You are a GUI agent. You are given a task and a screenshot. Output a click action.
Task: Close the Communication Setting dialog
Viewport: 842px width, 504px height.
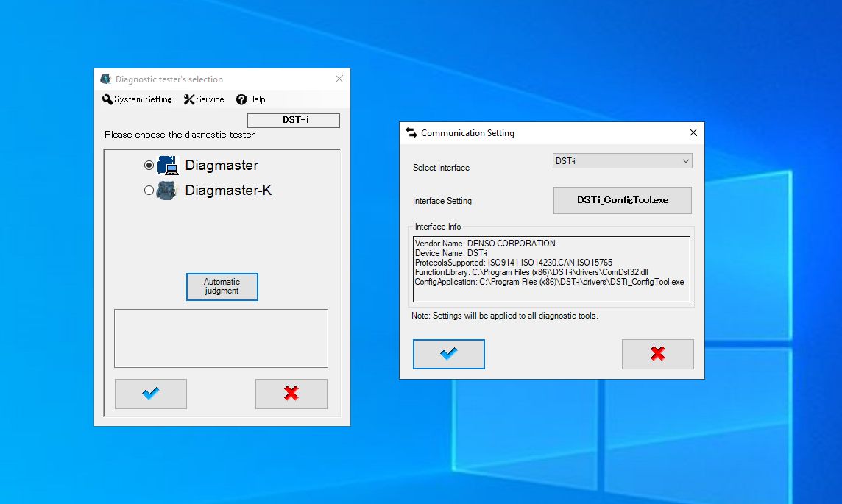(x=693, y=132)
